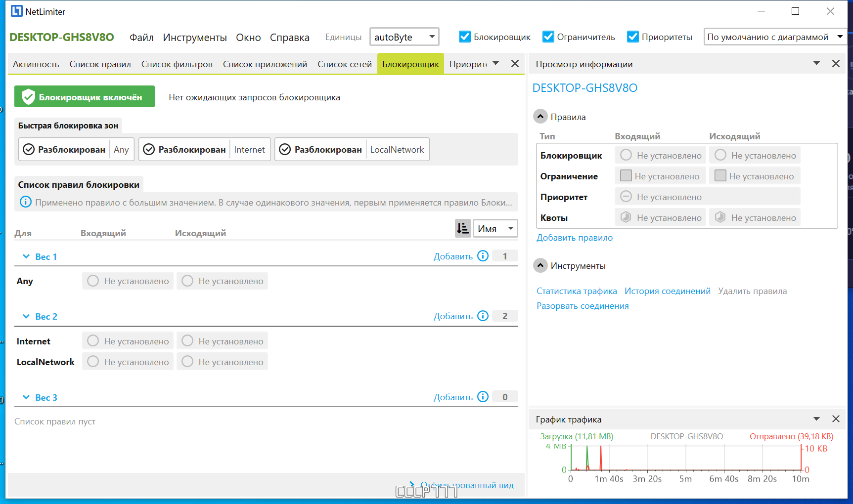Click the info icon in the rule list hint

pos(26,202)
